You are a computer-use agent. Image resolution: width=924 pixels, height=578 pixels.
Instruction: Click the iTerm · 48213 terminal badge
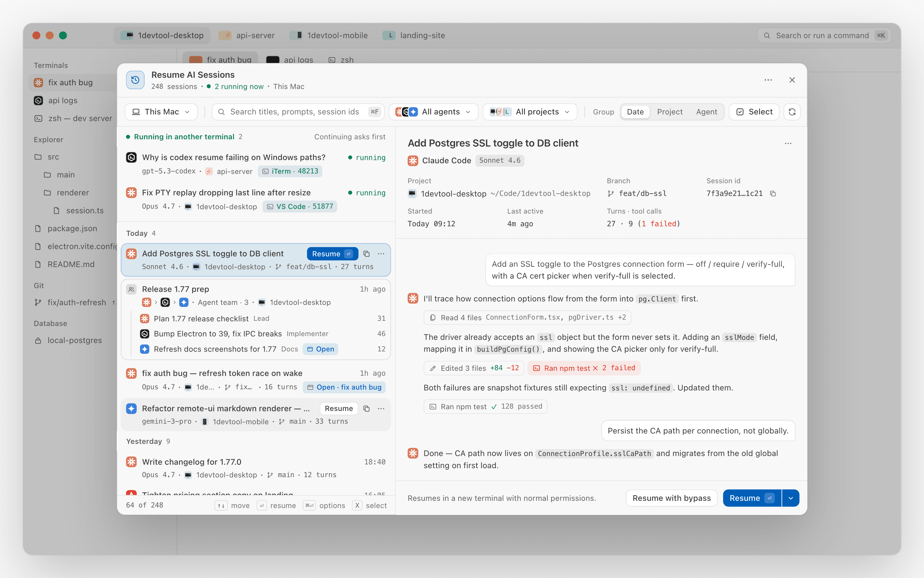(290, 171)
